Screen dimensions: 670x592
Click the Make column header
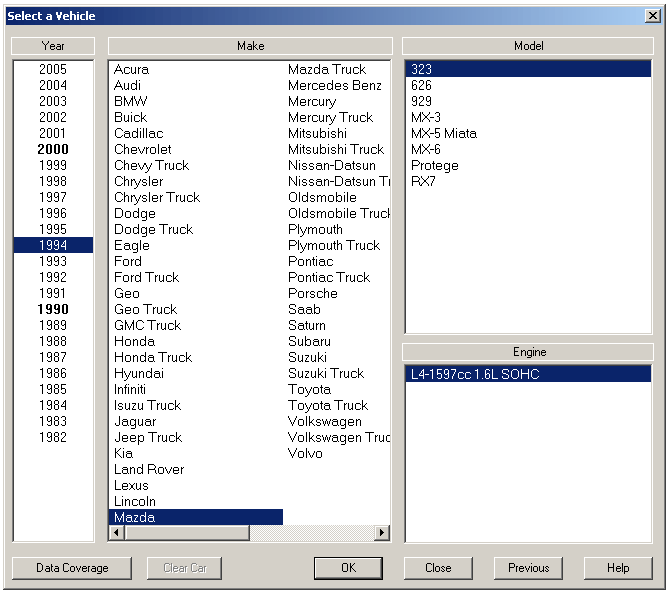click(250, 46)
